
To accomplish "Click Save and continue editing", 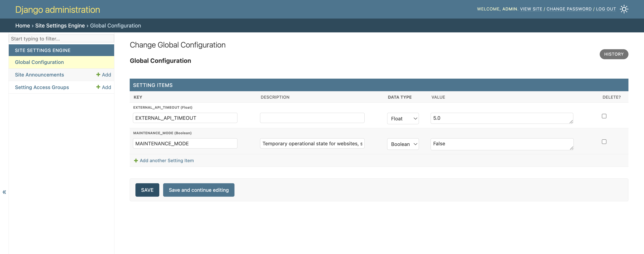I will [x=199, y=190].
